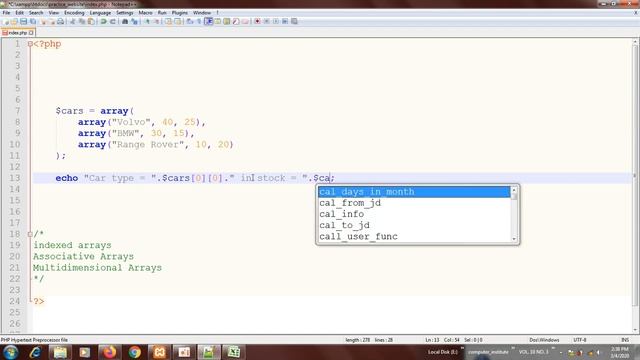640x360 pixels.
Task: Open the Windows Start button
Action: pyautogui.click(x=10, y=352)
